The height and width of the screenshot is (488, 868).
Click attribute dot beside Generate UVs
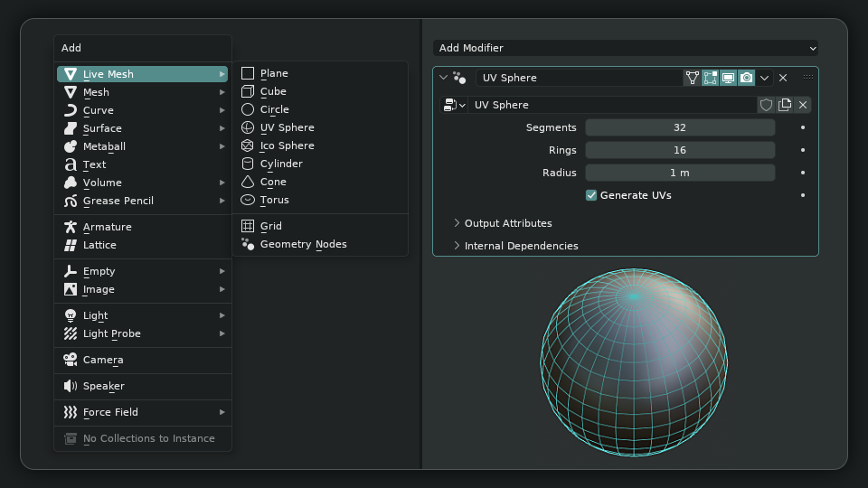(x=803, y=195)
